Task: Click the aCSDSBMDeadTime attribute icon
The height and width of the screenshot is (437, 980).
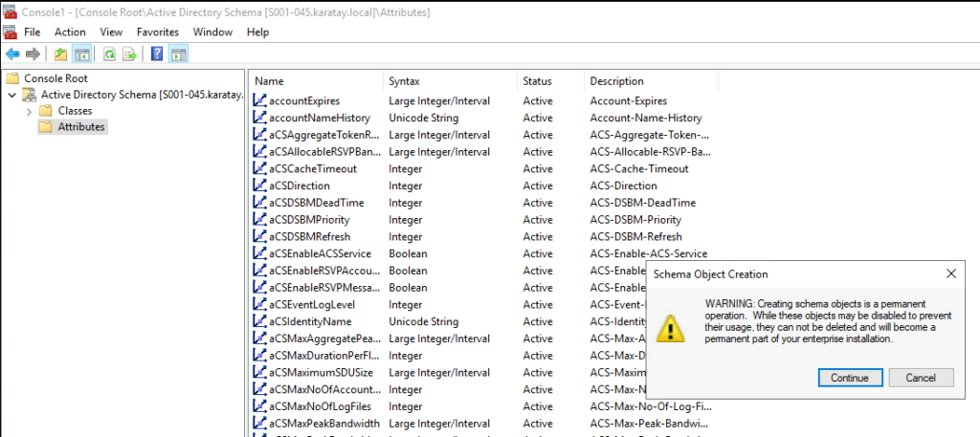Action: (x=259, y=203)
